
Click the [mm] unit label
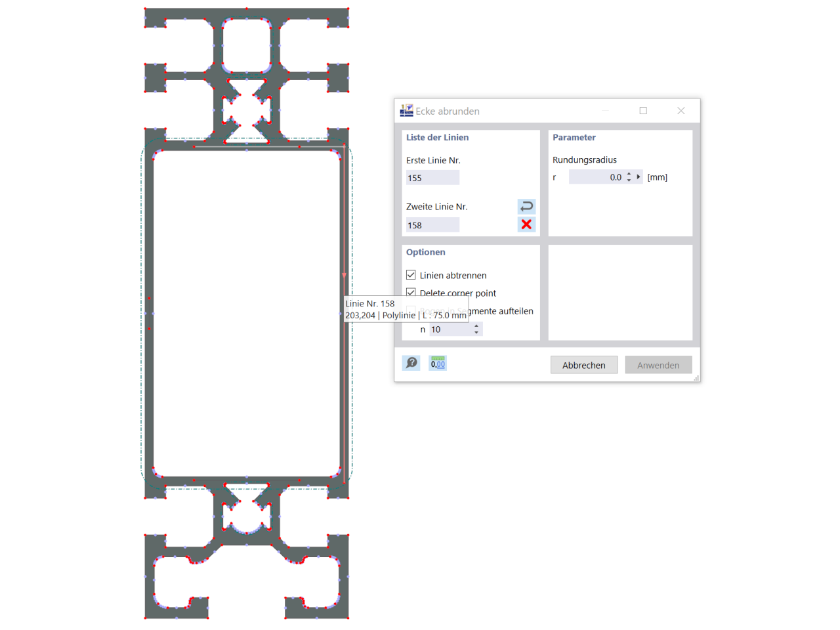pos(657,177)
